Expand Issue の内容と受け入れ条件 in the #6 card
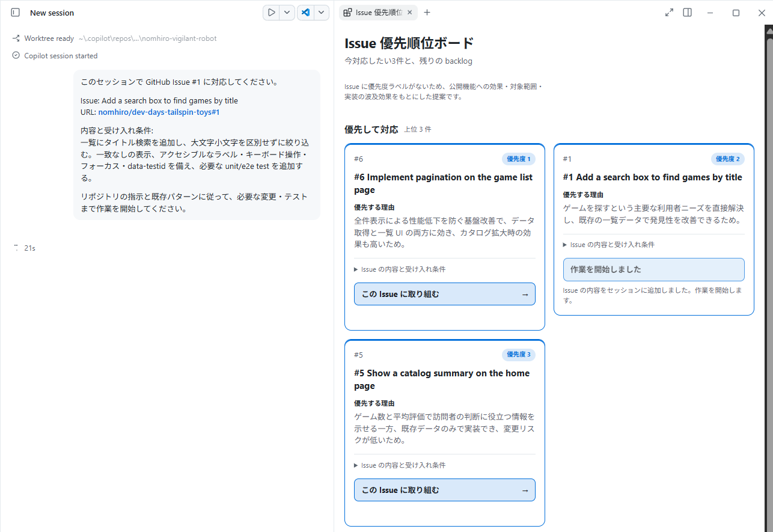 400,269
